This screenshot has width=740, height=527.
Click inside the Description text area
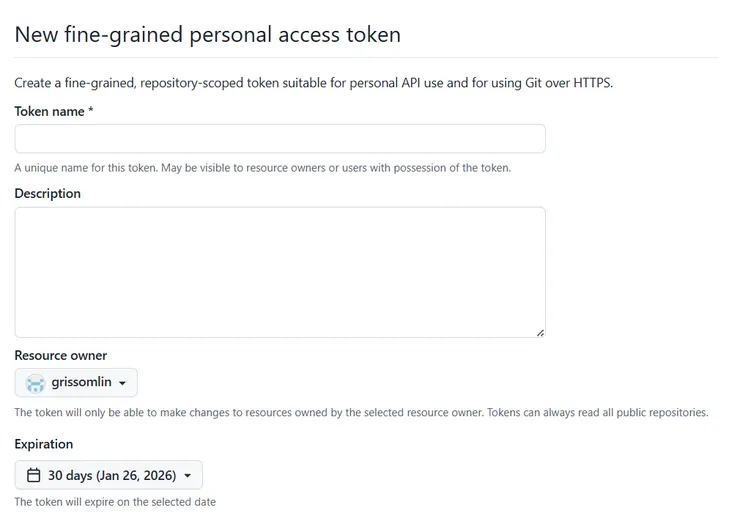click(280, 272)
